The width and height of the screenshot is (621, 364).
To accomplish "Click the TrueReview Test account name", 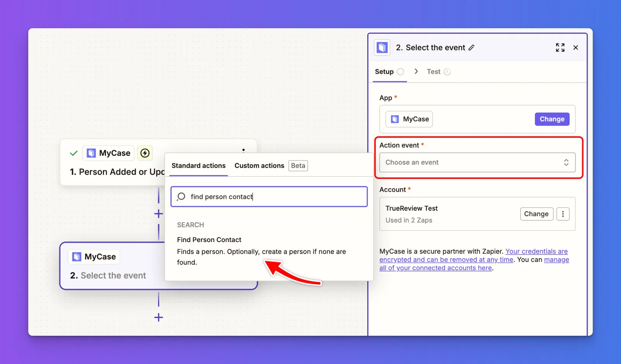I will pos(411,208).
